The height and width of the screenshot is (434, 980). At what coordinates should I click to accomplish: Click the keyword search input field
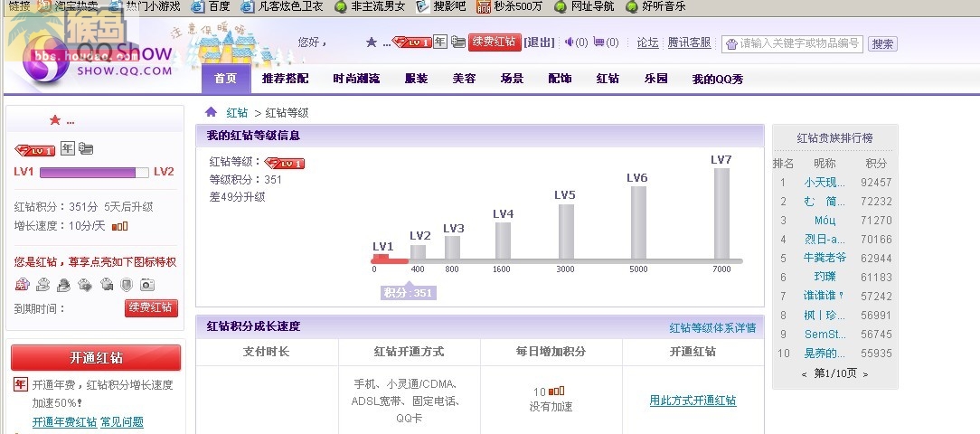tap(793, 43)
